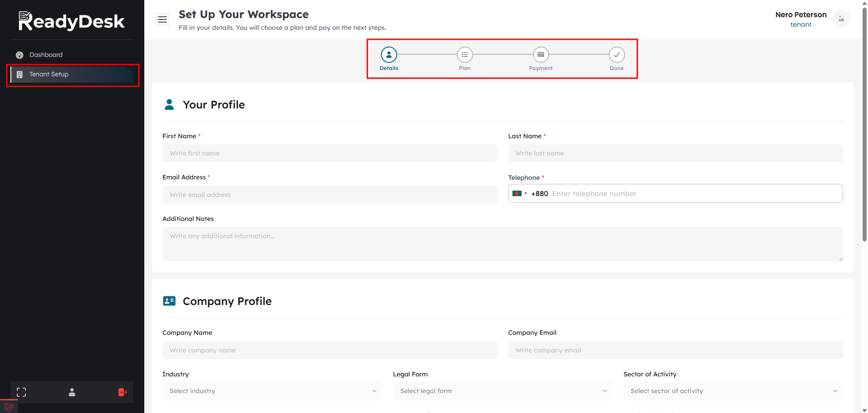Click the Done checkmark step icon

point(617,55)
